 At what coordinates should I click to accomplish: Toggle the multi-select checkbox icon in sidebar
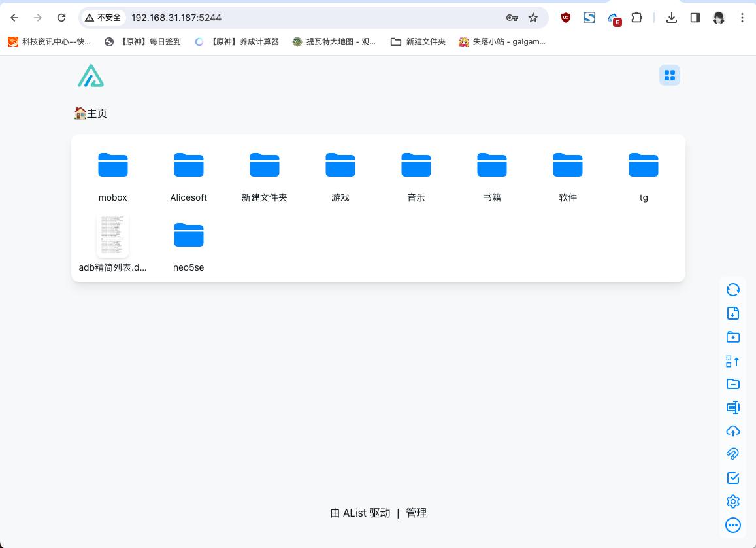(733, 477)
